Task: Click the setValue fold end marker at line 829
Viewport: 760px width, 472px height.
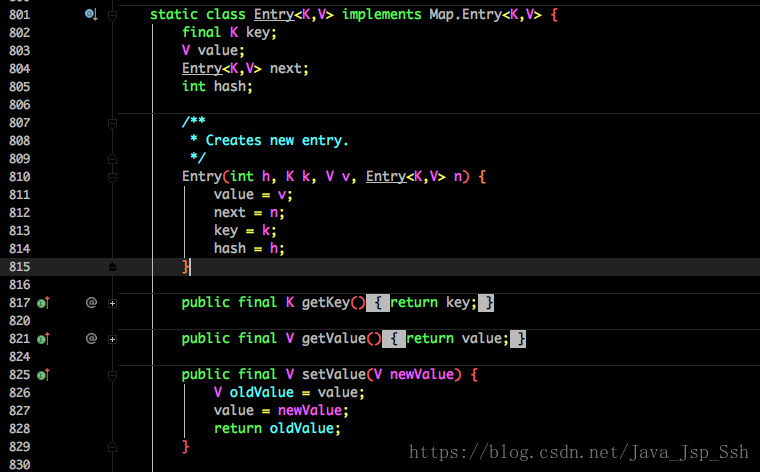Action: [x=112, y=447]
